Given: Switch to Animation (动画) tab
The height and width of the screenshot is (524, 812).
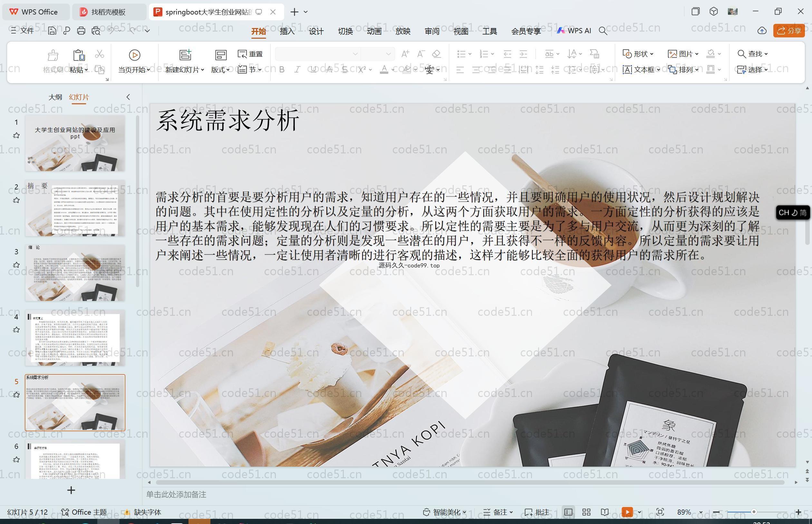Looking at the screenshot, I should point(374,31).
